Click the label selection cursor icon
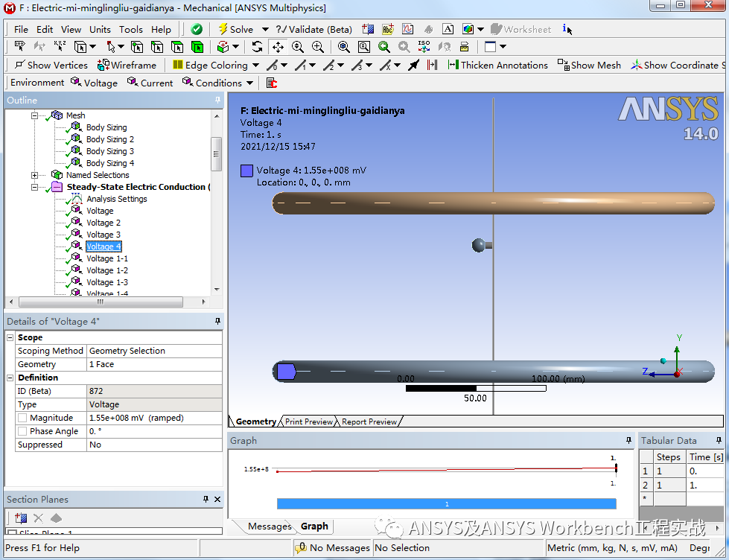This screenshot has width=729, height=560. (20, 46)
